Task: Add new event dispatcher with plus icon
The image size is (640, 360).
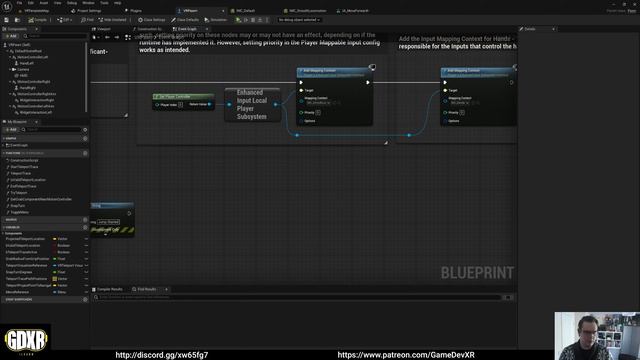Action: 85,299
